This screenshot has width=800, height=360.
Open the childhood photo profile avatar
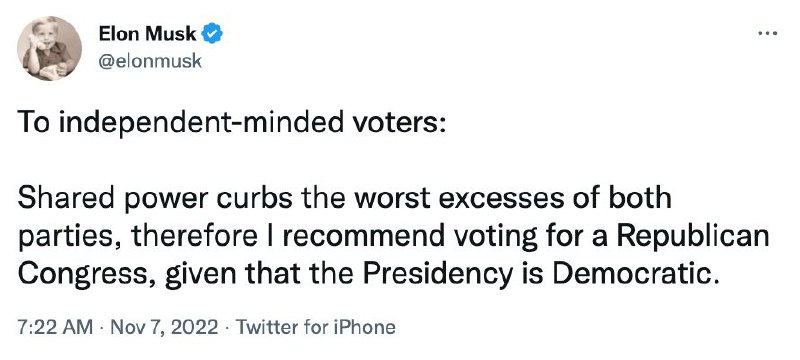(x=49, y=48)
